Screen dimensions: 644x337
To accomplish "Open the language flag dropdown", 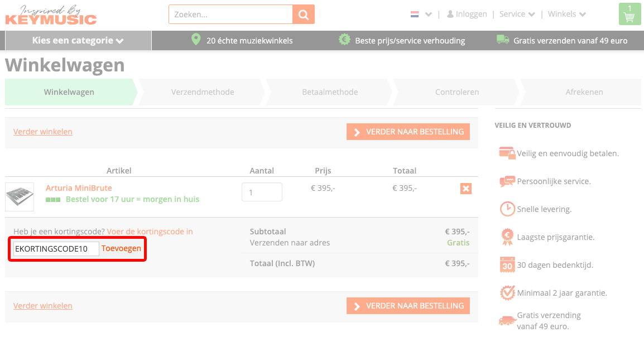I will coord(421,15).
